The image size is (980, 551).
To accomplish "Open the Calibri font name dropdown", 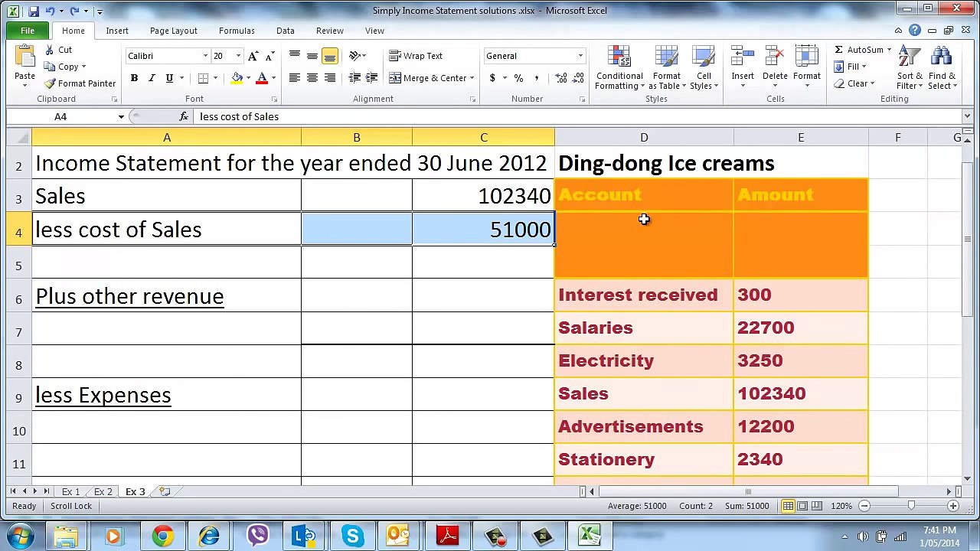I will click(205, 56).
